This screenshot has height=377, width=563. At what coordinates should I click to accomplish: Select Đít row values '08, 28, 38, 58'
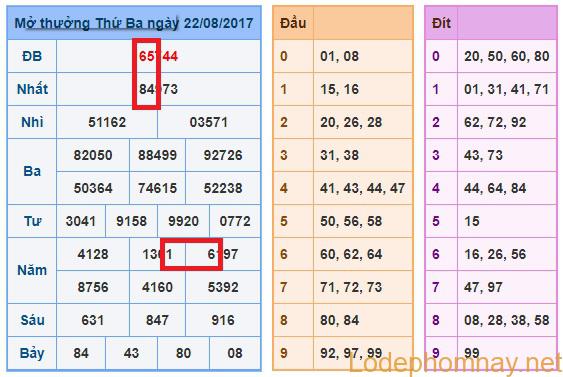[507, 320]
